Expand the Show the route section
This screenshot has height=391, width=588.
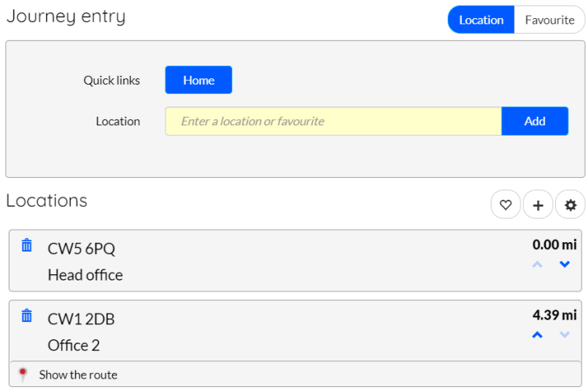click(x=295, y=374)
